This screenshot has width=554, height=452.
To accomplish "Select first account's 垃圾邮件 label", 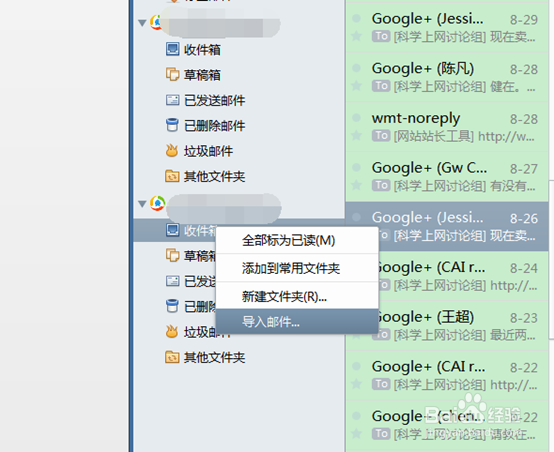I will point(208,151).
